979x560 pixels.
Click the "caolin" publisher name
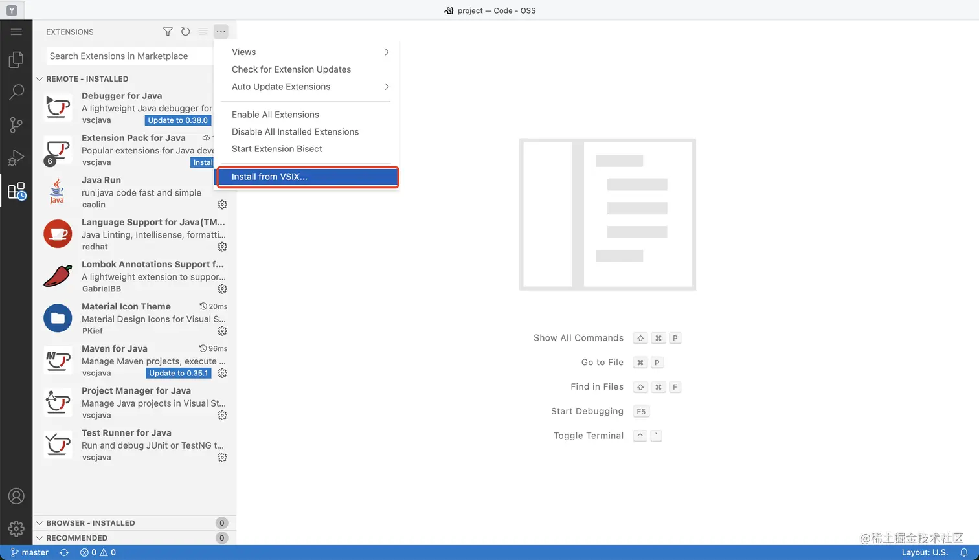pyautogui.click(x=94, y=205)
